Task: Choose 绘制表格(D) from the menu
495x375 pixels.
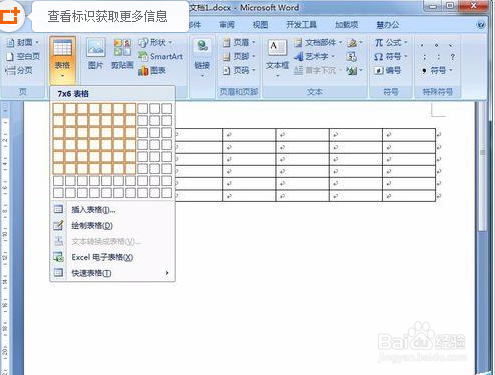Action: click(x=112, y=225)
